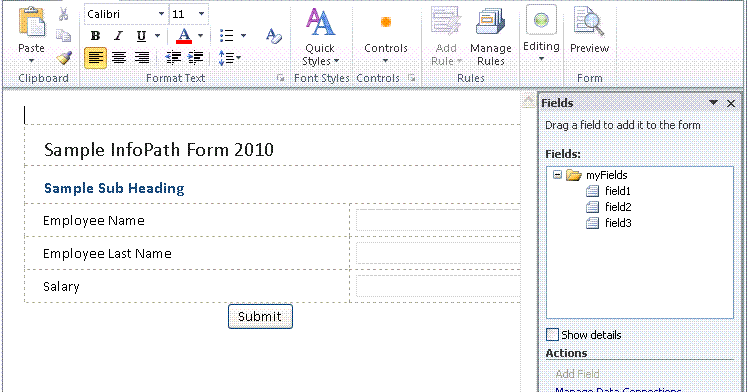Open the Fields pane options dropdown arrow
This screenshot has width=747, height=392.
pyautogui.click(x=713, y=103)
